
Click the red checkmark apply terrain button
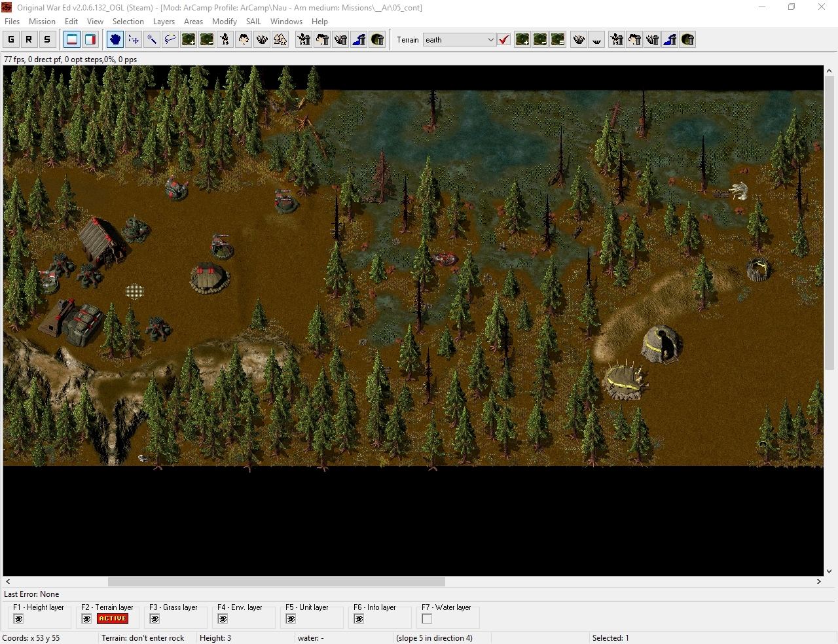click(x=504, y=40)
